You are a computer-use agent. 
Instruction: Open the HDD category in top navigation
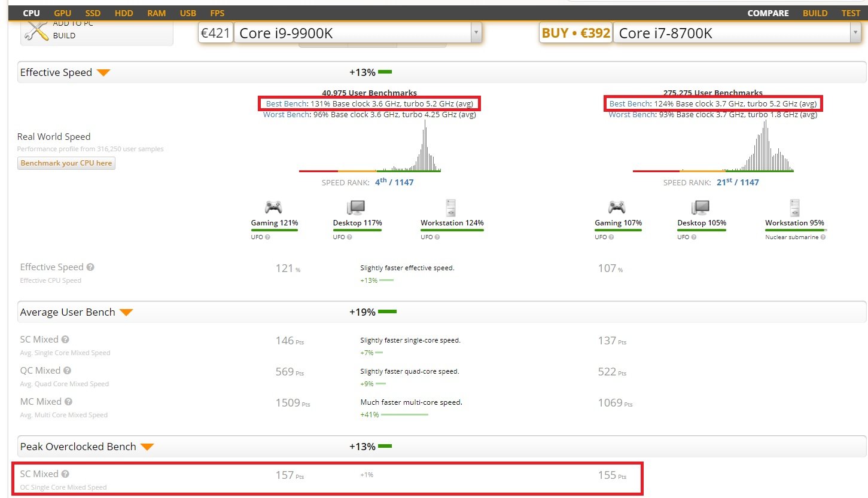[124, 13]
